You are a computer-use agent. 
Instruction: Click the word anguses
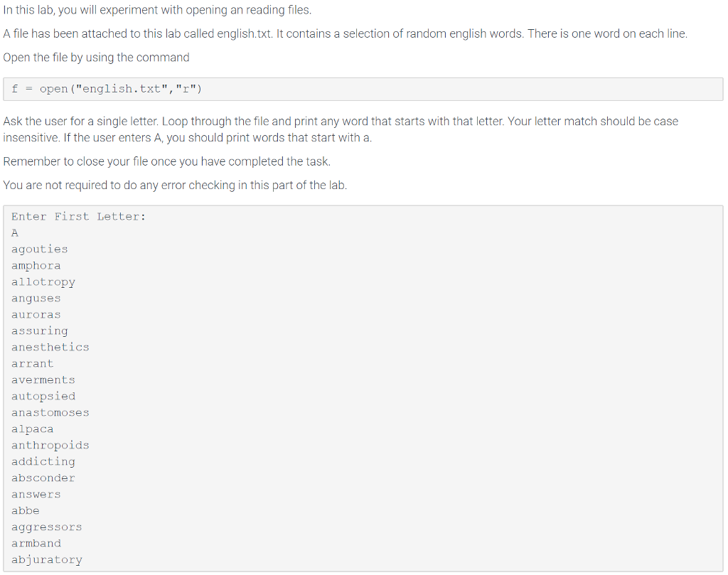[36, 299]
